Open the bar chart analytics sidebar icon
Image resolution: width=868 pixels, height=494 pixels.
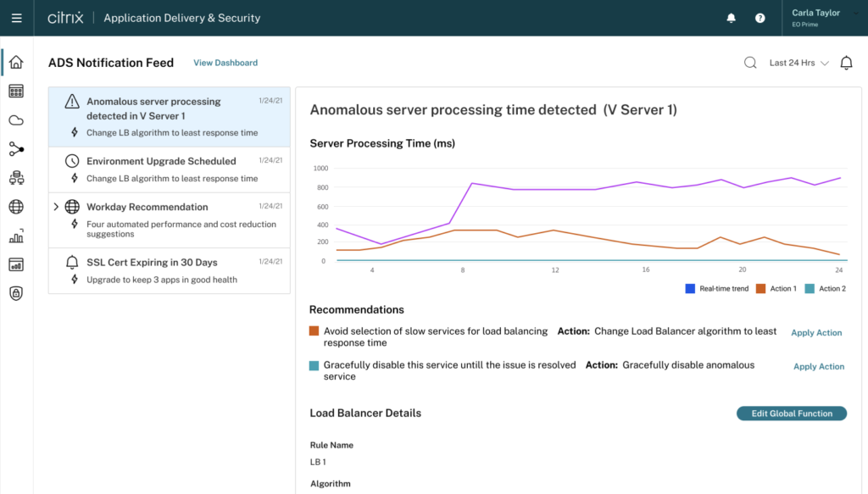click(16, 236)
